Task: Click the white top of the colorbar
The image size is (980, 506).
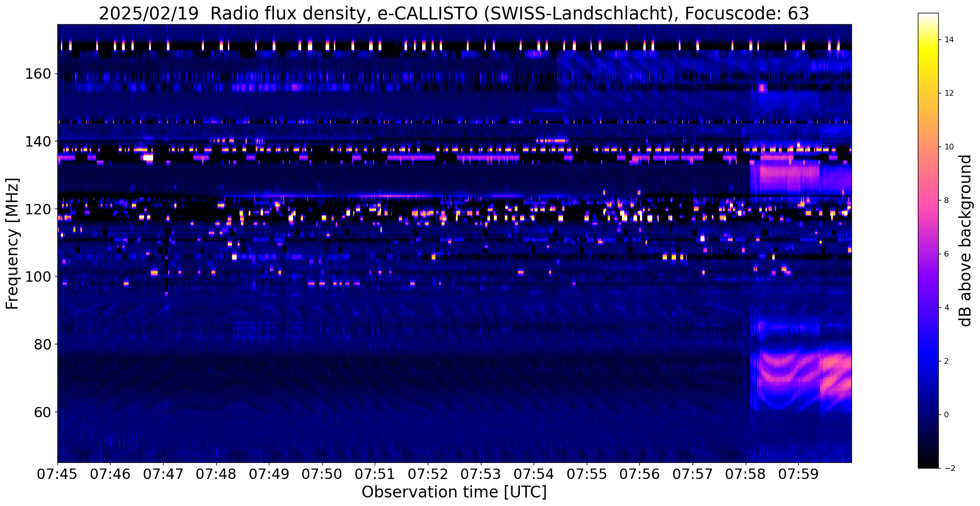Action: point(928,17)
